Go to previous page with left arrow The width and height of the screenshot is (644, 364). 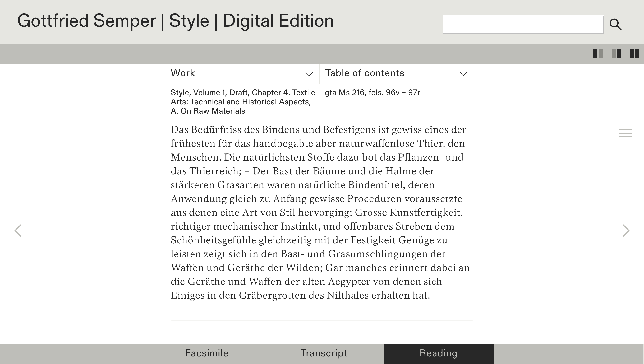(18, 230)
